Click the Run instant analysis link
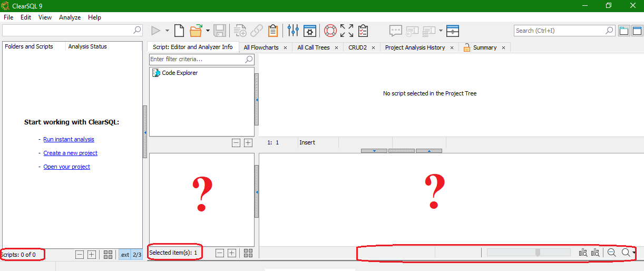The width and height of the screenshot is (644, 271). [69, 139]
